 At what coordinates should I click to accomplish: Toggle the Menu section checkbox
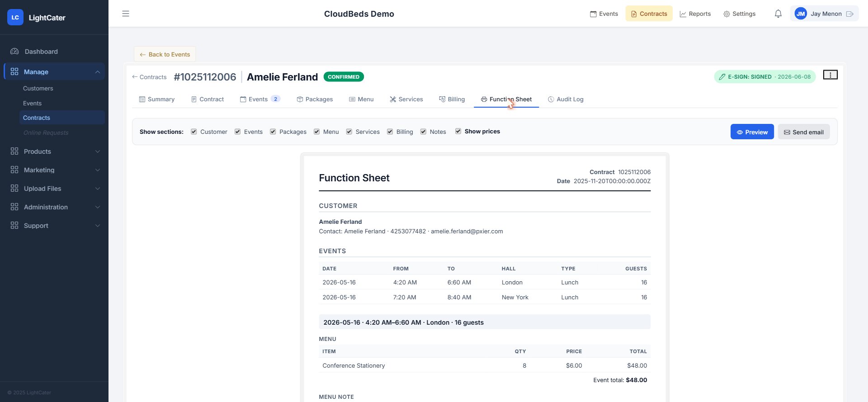pyautogui.click(x=317, y=132)
